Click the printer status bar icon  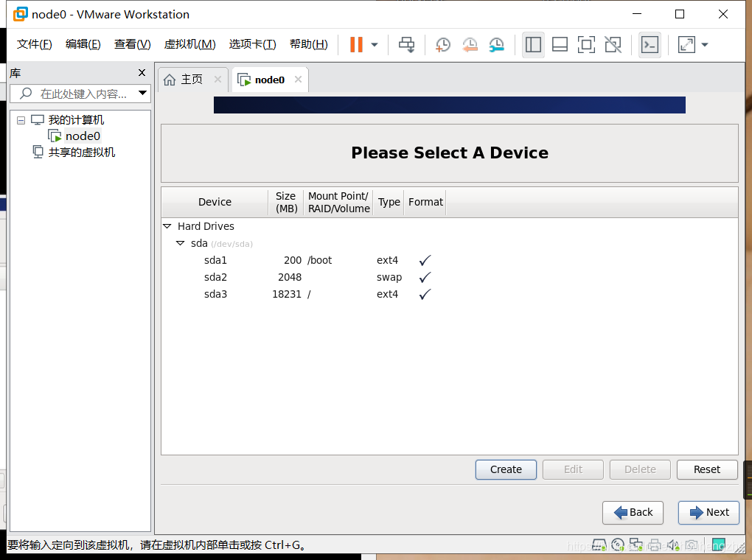(654, 545)
